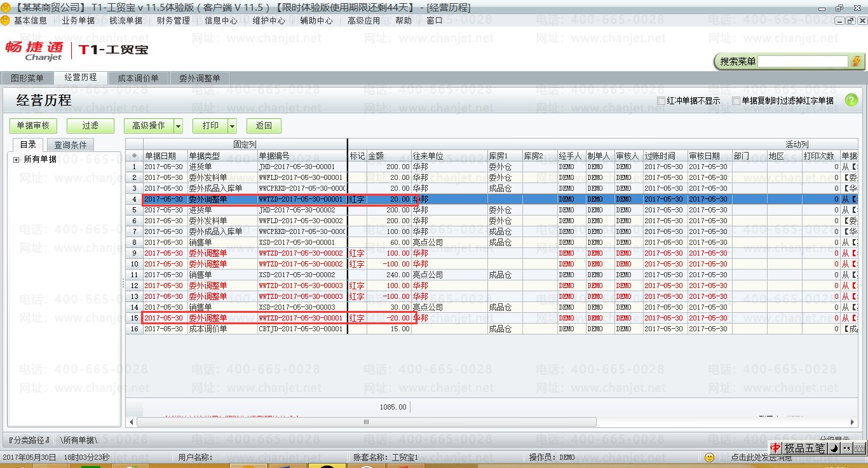This screenshot has height=468, width=868.
Task: Click the total amount 1085.00
Action: coord(393,407)
